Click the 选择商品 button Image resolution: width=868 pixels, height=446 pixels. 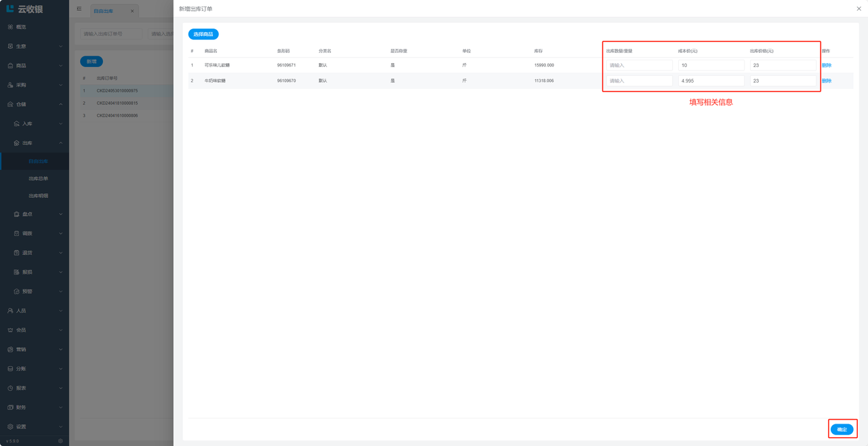pyautogui.click(x=203, y=34)
